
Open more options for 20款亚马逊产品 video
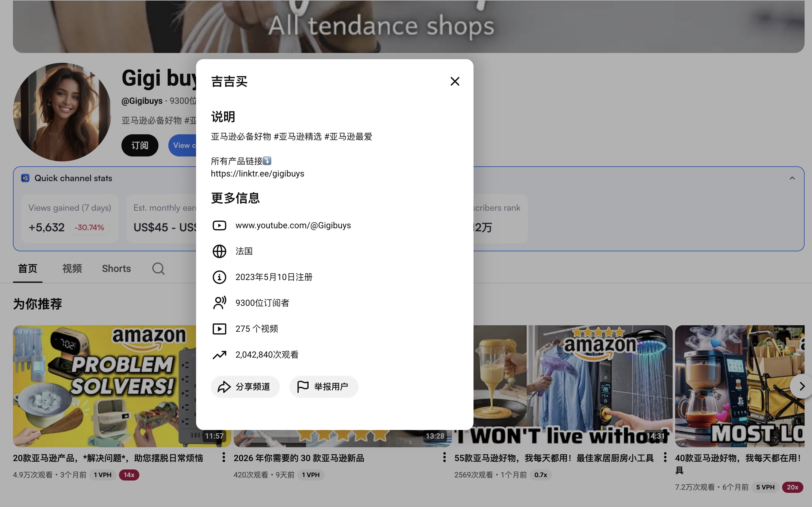(224, 457)
